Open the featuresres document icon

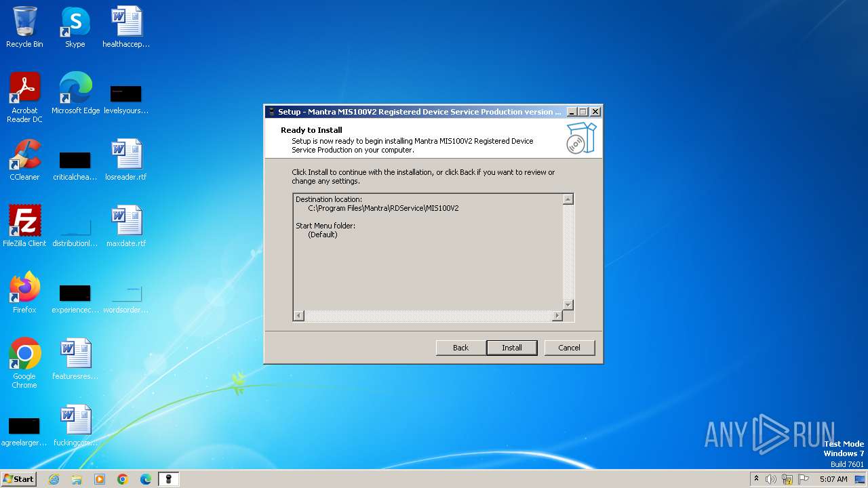75,359
